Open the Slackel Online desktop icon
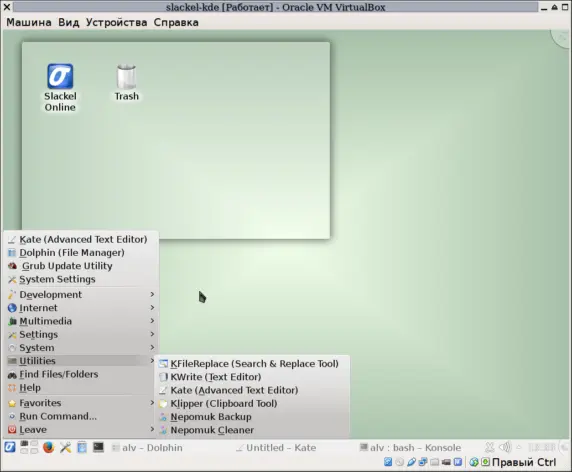 tap(60, 88)
